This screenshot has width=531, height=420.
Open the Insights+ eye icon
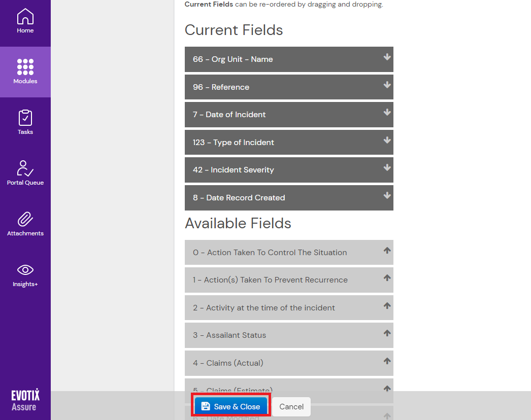pos(25,274)
